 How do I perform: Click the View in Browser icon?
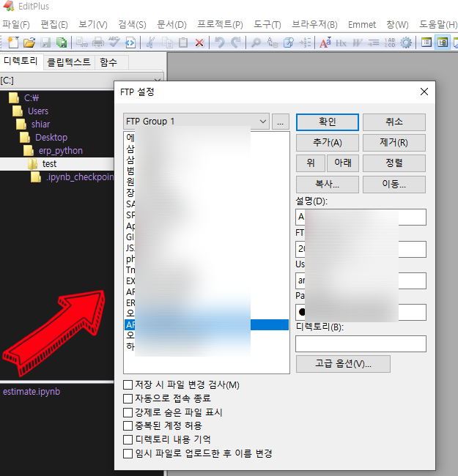130,42
